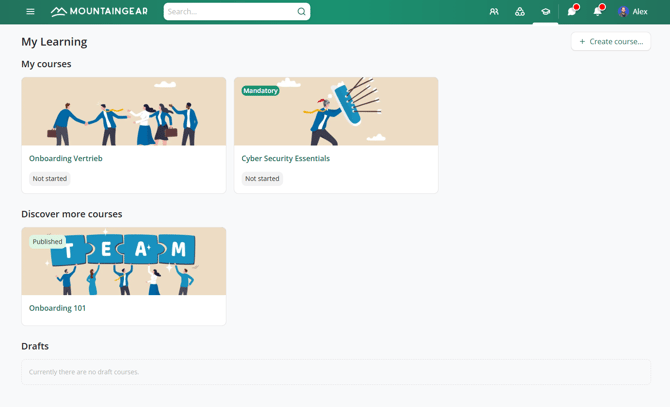Click the Onboarding 101 TEAM thumbnail
670x407 pixels.
coord(124,262)
